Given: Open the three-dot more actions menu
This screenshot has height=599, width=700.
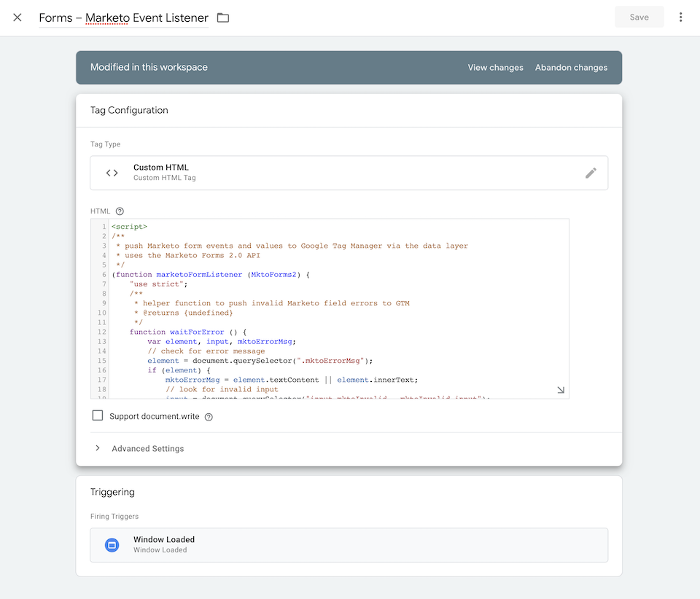Looking at the screenshot, I should (x=680, y=17).
